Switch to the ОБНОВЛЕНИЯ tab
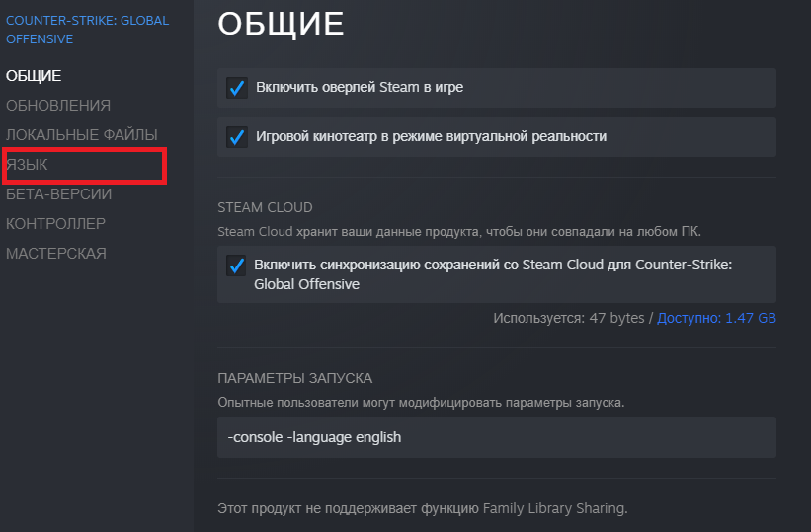 coord(58,106)
